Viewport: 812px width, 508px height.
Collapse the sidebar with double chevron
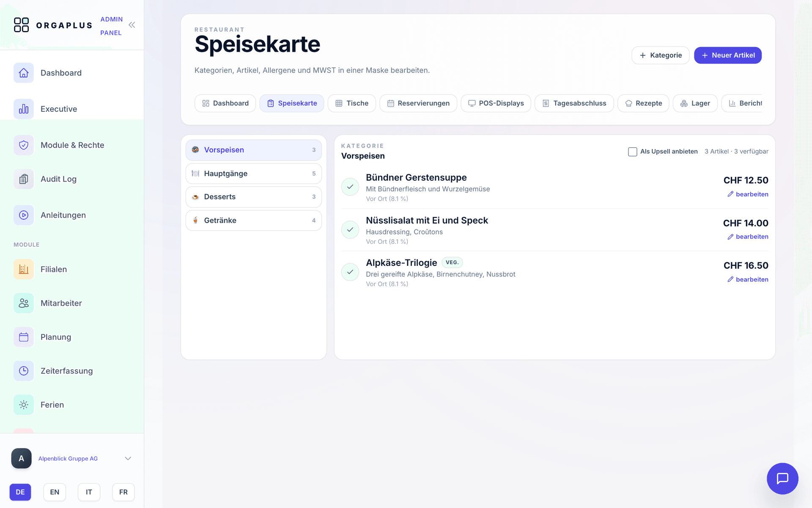tap(132, 25)
